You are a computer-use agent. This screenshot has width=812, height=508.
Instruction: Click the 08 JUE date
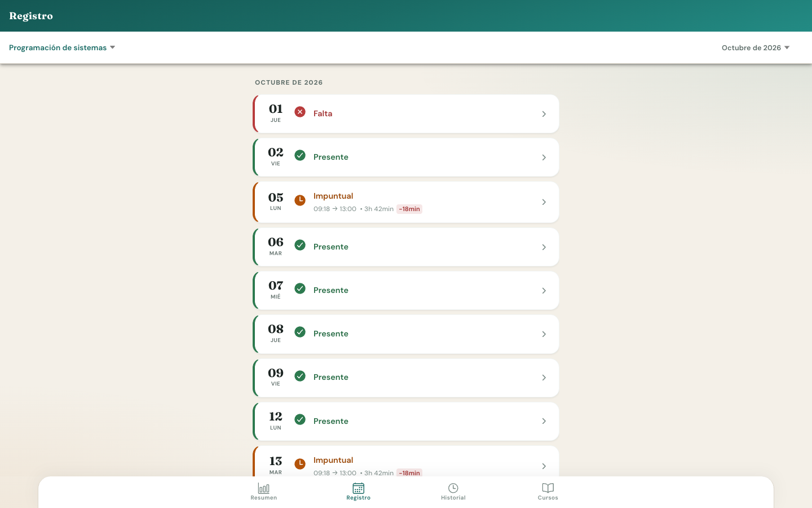(x=276, y=333)
